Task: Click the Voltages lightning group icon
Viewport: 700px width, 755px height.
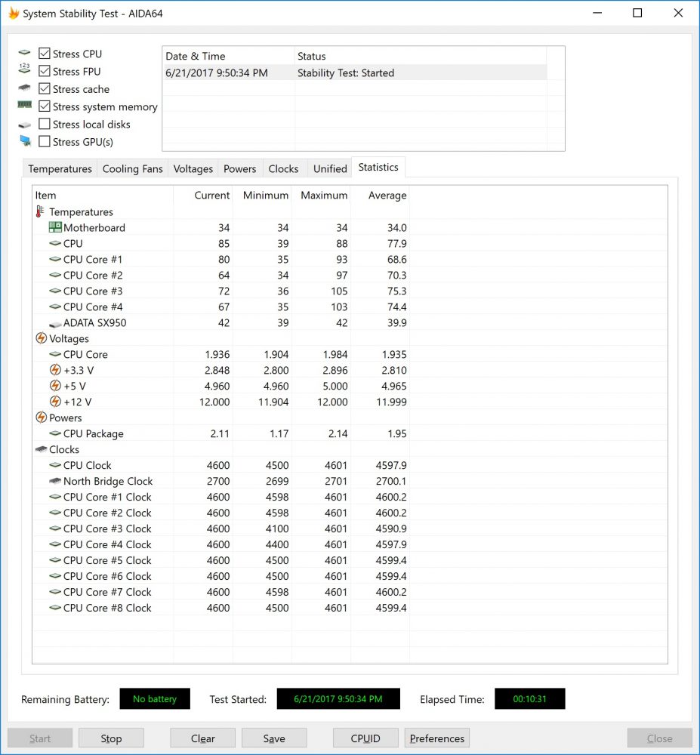Action: coord(42,338)
